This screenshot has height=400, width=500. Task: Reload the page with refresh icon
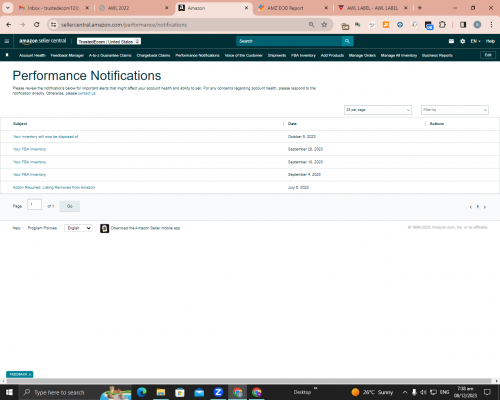click(37, 25)
